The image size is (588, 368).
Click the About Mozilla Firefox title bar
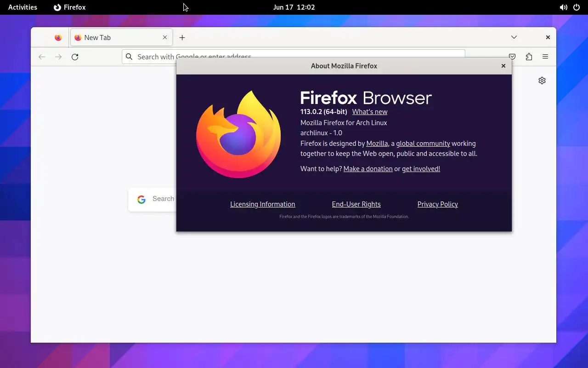344,66
